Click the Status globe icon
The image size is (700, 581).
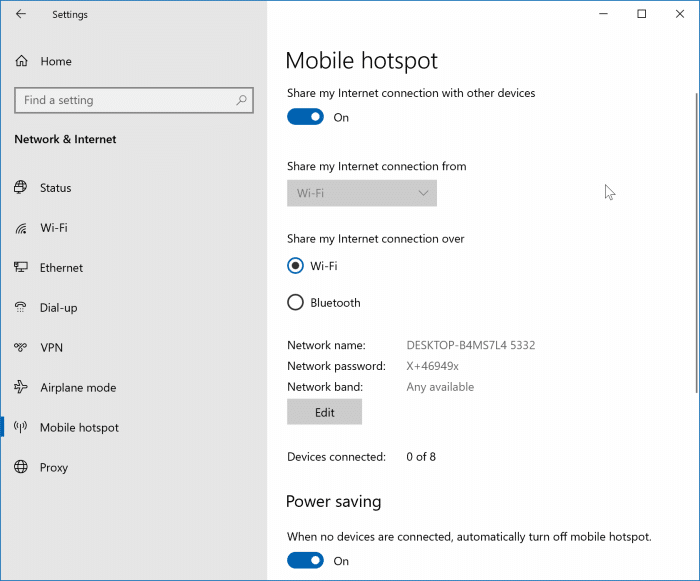tap(21, 187)
